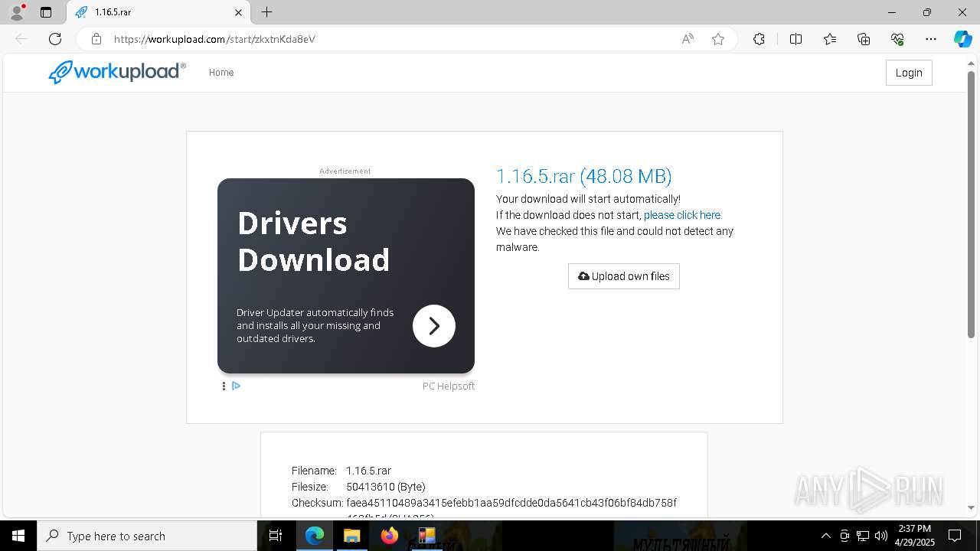Click the taskbar search box
The image size is (980, 551).
(147, 536)
